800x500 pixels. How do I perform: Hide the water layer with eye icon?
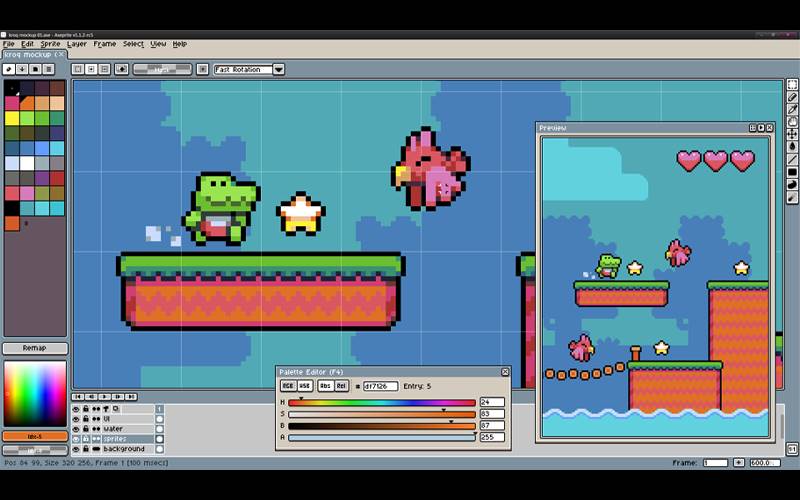coord(76,429)
